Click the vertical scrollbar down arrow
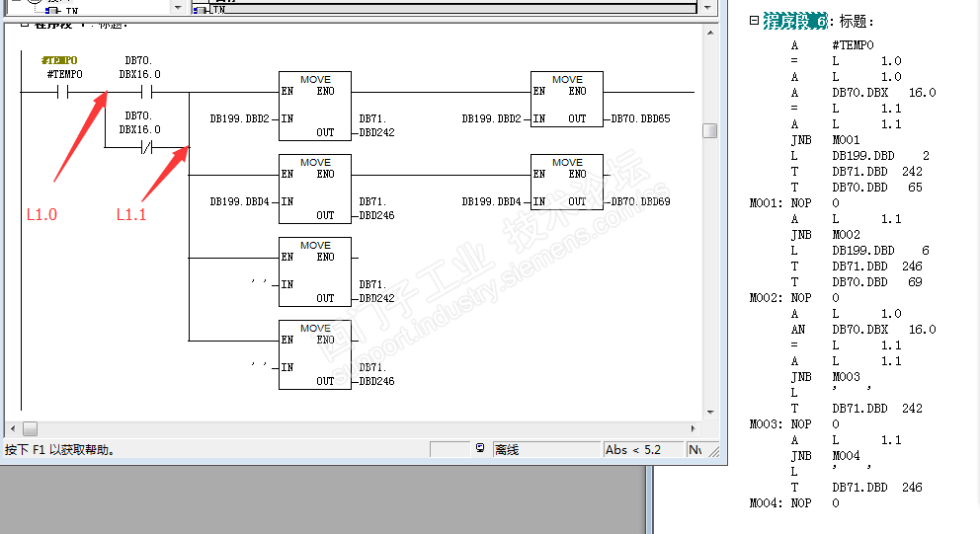Screen dimensions: 980x534 710,413
